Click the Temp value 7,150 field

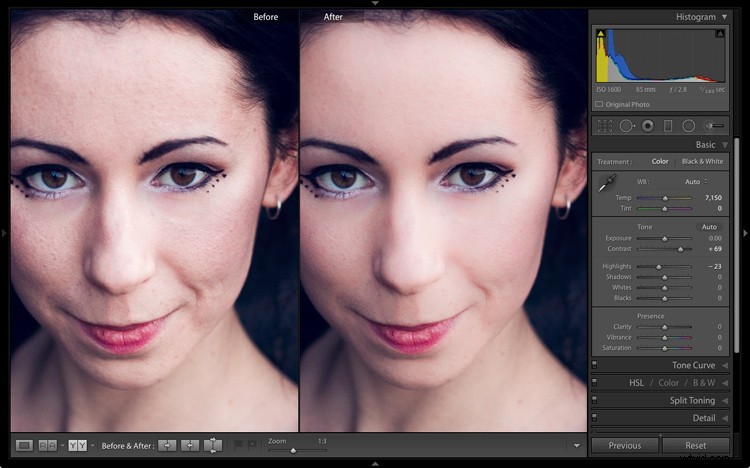(x=713, y=198)
